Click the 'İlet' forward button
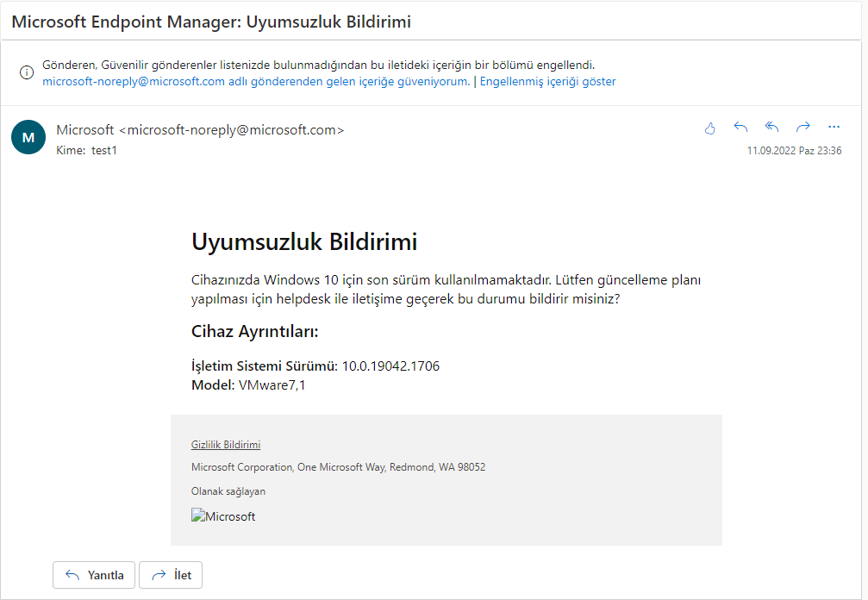 tap(171, 575)
